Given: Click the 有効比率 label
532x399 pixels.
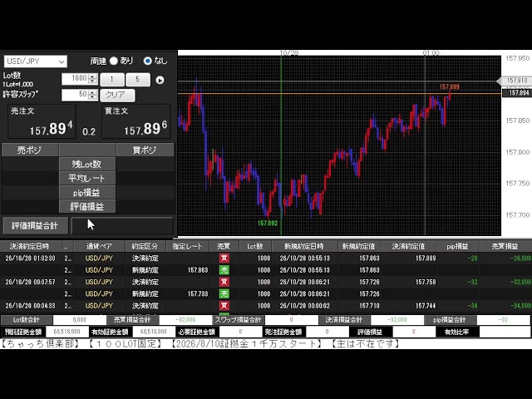Looking at the screenshot, I should (456, 332).
